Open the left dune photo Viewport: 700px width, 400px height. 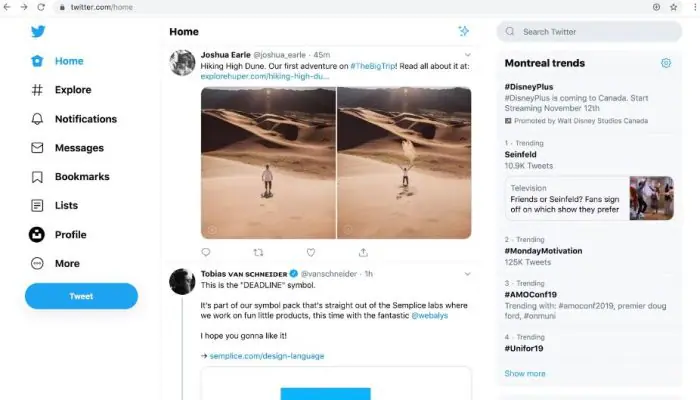click(x=268, y=162)
